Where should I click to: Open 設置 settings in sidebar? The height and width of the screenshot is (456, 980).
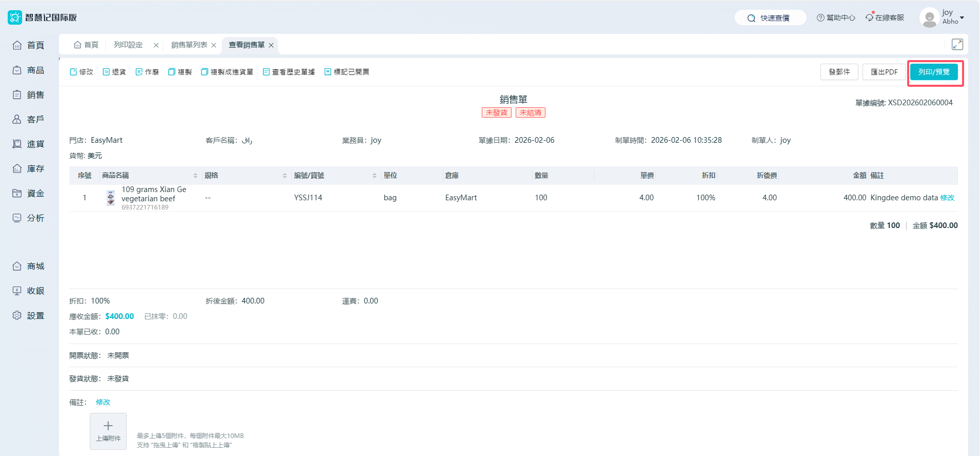[29, 316]
